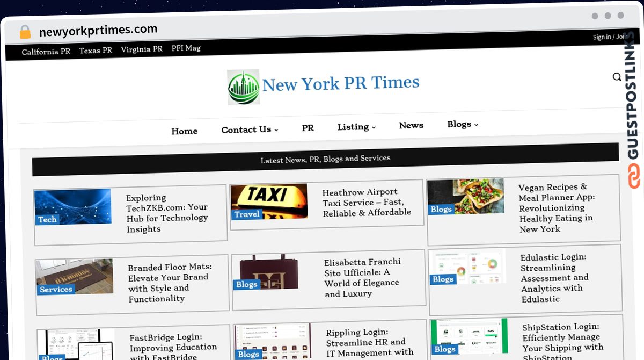Click the Travel category tag
This screenshot has height=360, width=644.
point(247,214)
